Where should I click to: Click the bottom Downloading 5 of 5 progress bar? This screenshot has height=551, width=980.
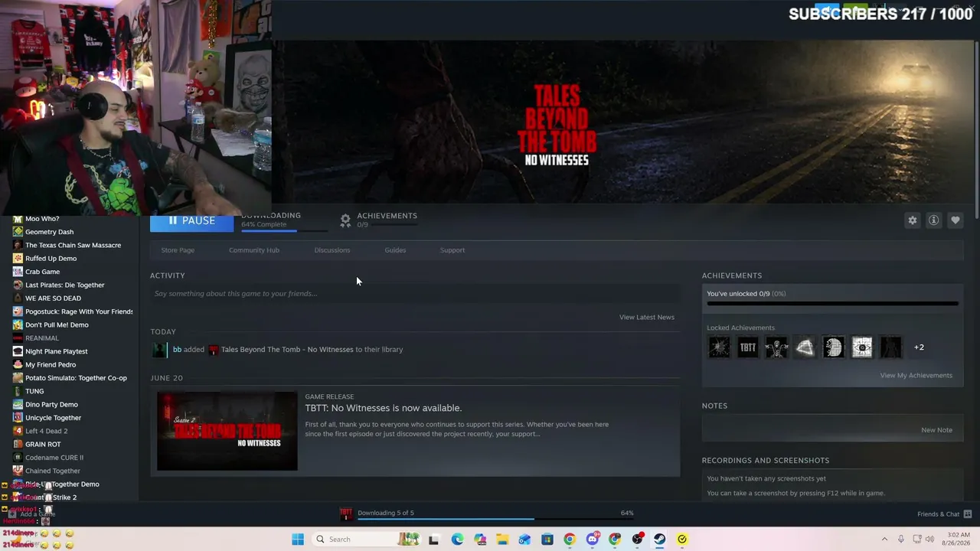click(x=495, y=519)
